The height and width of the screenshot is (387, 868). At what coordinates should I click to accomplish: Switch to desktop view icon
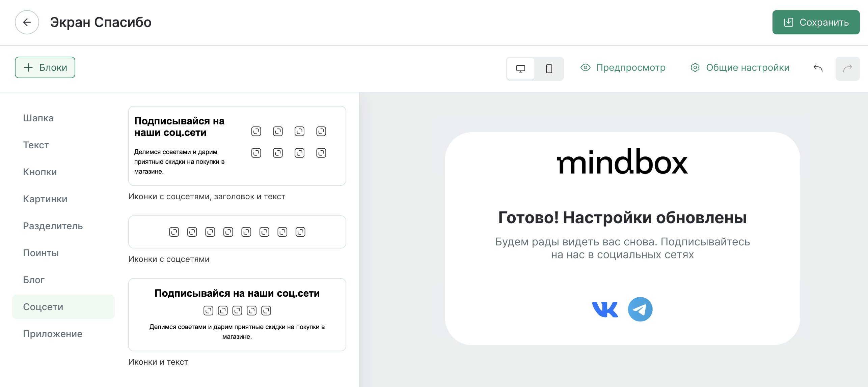(x=520, y=68)
